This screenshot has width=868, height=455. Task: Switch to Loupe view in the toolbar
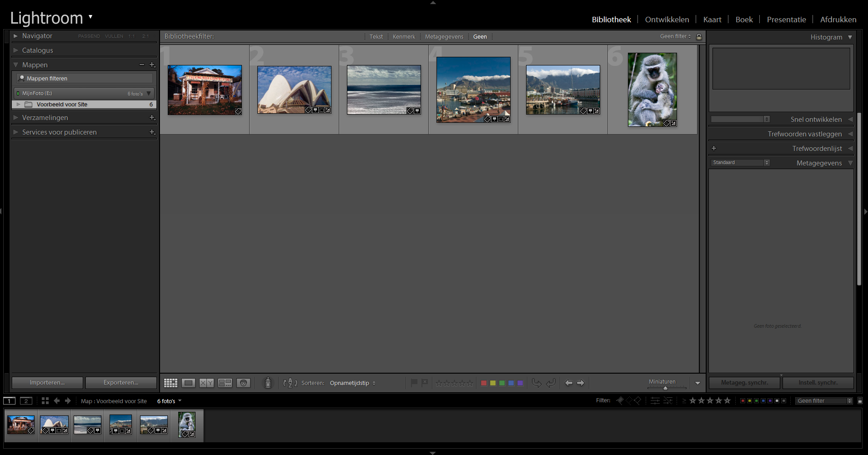pyautogui.click(x=188, y=383)
